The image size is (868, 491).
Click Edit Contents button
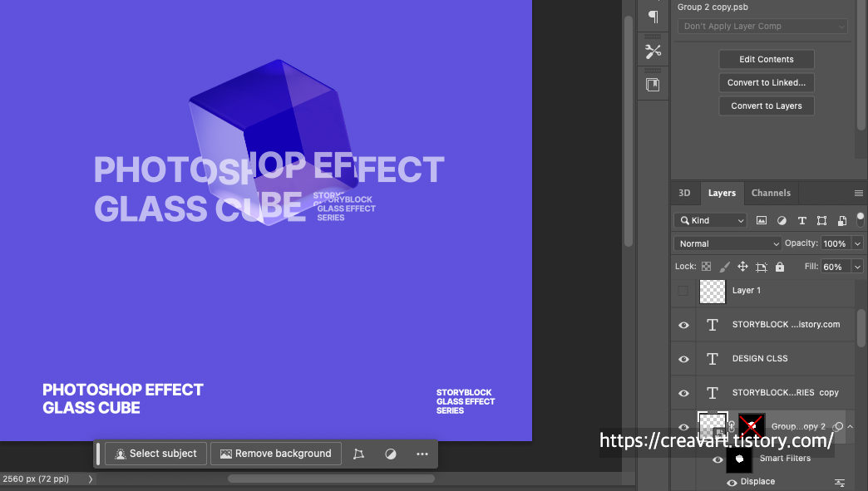[766, 59]
